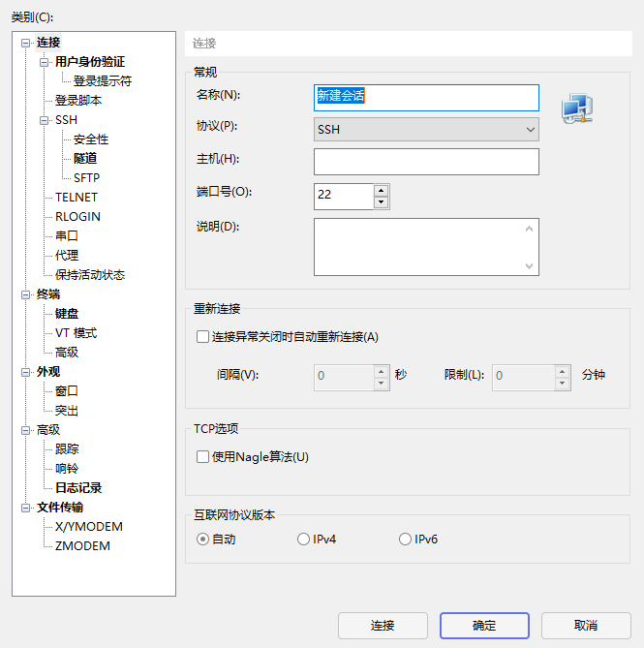Image resolution: width=644 pixels, height=648 pixels.
Task: Select RLOGIN tree item
Action: pos(77,217)
